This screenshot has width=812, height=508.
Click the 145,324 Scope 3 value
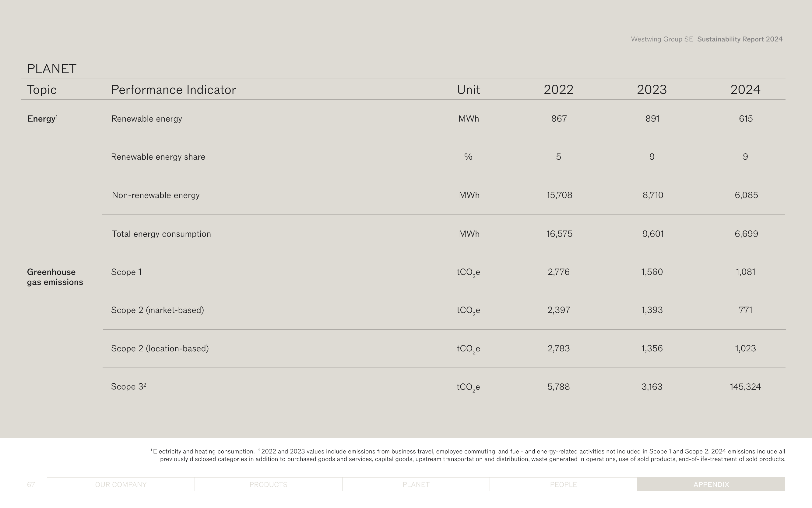point(745,387)
